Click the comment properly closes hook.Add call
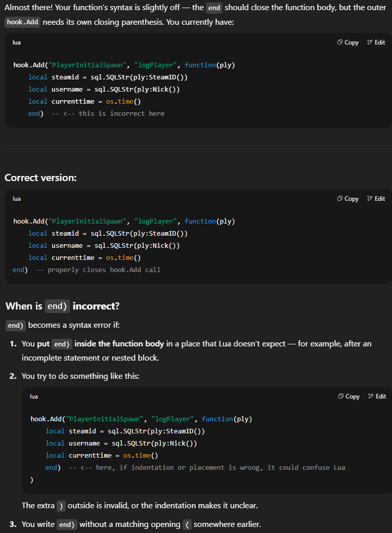This screenshot has width=392, height=533. (98, 270)
